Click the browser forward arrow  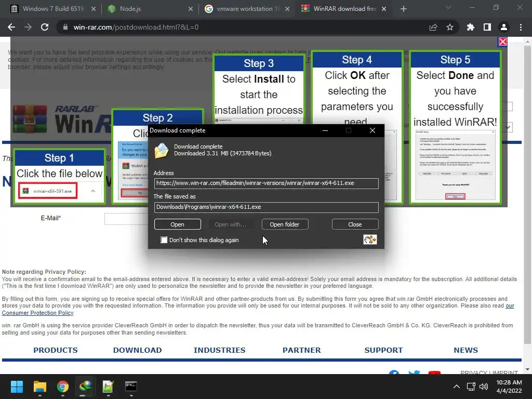click(28, 27)
